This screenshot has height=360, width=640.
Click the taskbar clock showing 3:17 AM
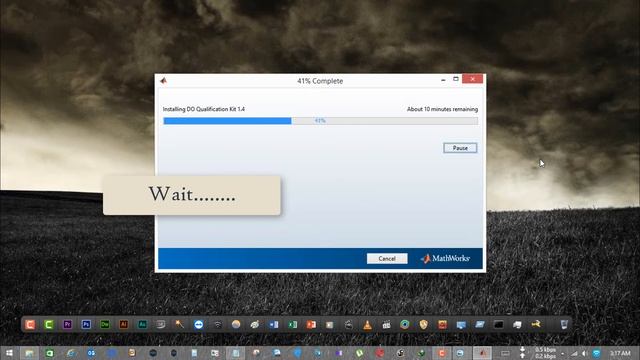coord(620,353)
